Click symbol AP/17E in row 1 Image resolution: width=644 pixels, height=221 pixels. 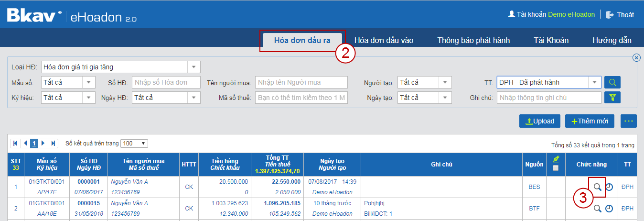[47, 192]
